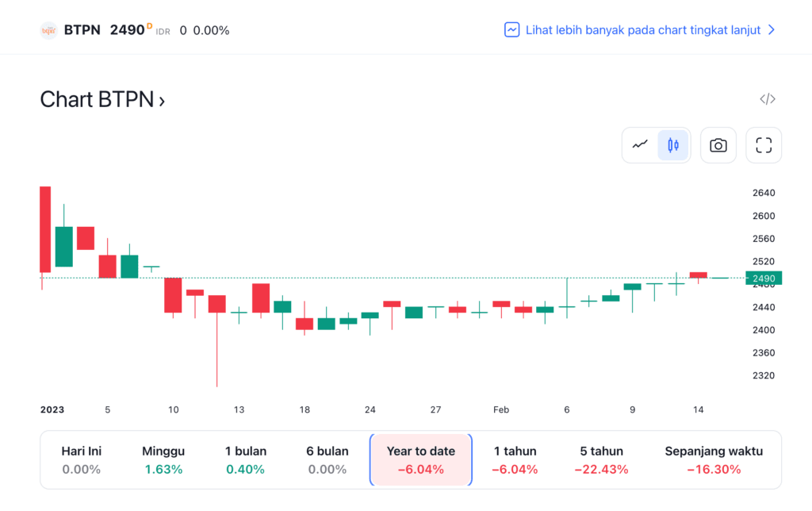Image resolution: width=812 pixels, height=511 pixels.
Task: Click the BTPN ticker symbol text
Action: (x=82, y=30)
